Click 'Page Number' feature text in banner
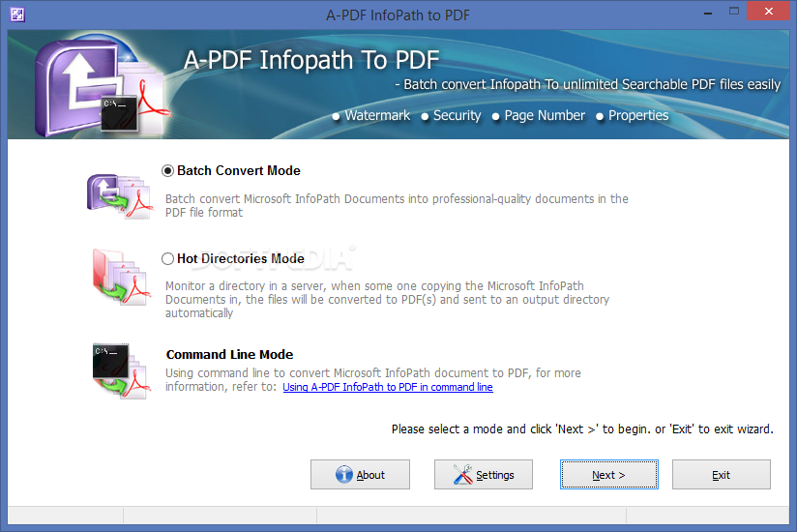The width and height of the screenshot is (797, 532). tap(545, 115)
